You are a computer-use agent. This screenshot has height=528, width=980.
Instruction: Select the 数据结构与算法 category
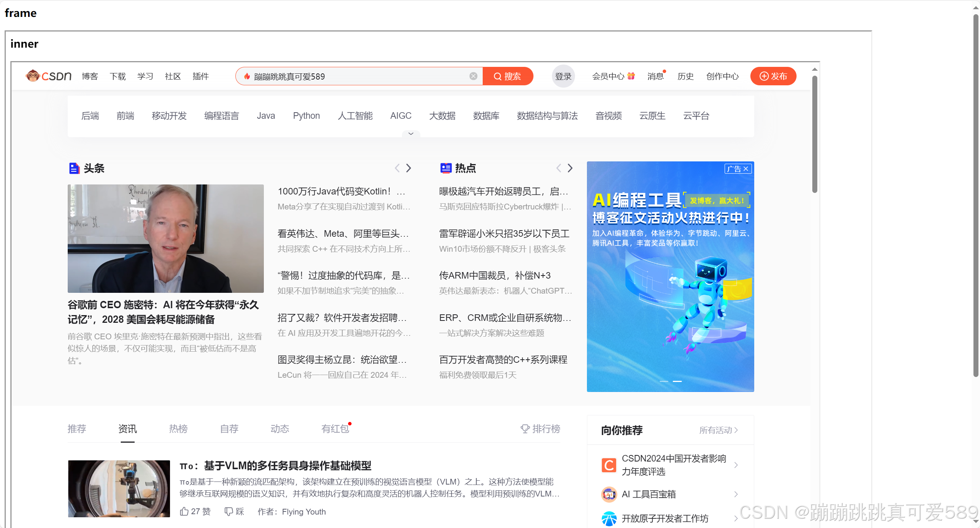pos(547,116)
